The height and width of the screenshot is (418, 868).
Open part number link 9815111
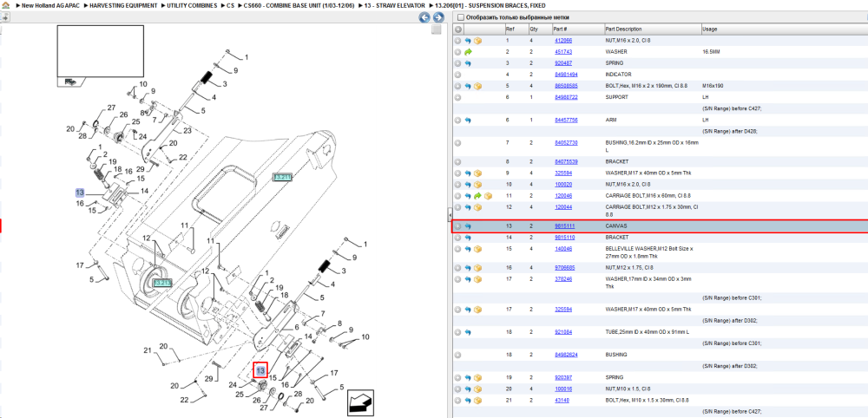click(x=564, y=226)
